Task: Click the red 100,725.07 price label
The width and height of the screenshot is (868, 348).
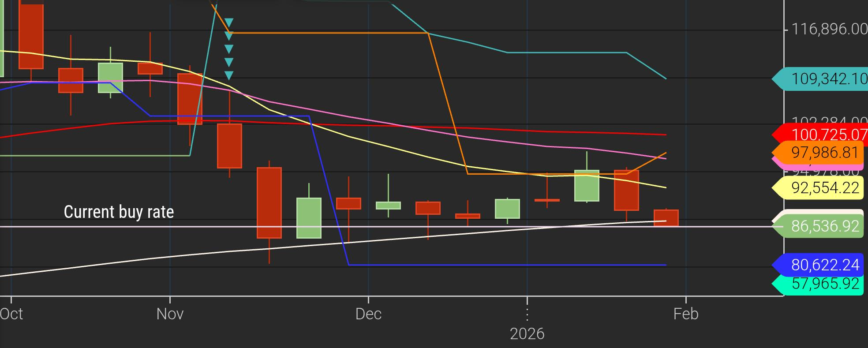Action: pyautogui.click(x=820, y=135)
